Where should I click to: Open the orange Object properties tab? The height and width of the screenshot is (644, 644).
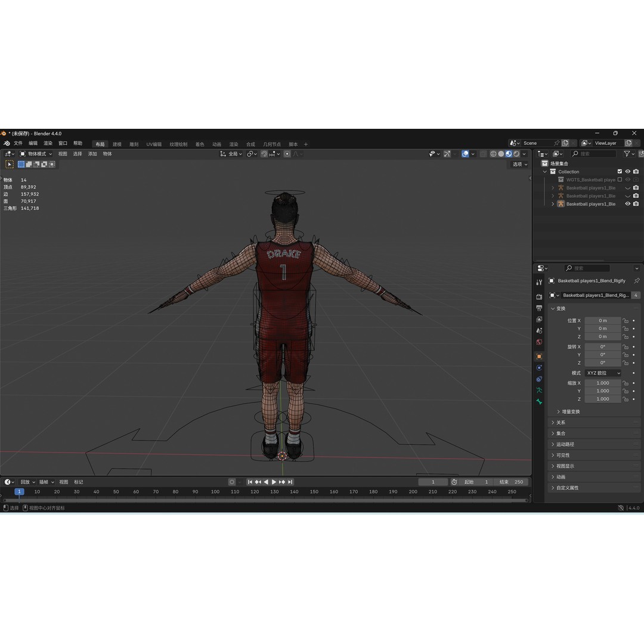tap(539, 357)
